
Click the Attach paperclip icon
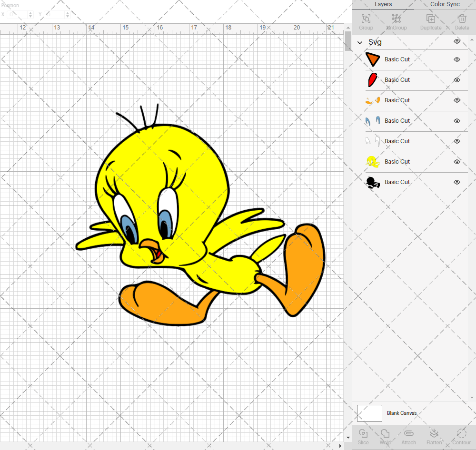[408, 433]
